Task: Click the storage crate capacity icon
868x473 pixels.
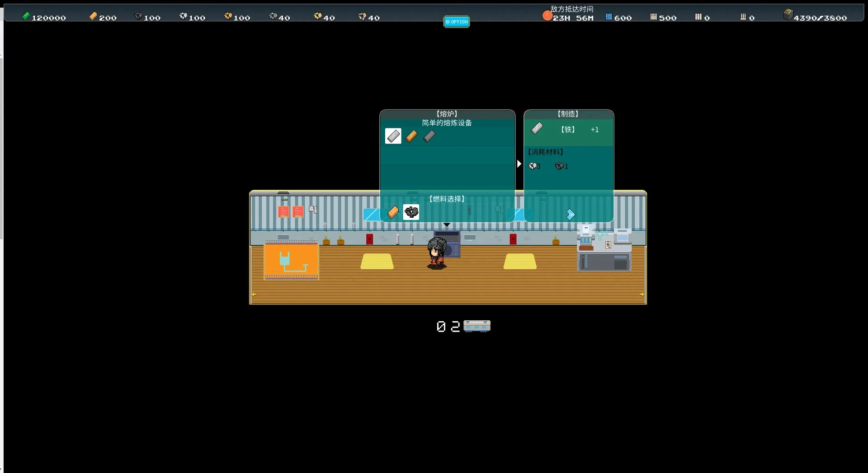Action: point(788,15)
